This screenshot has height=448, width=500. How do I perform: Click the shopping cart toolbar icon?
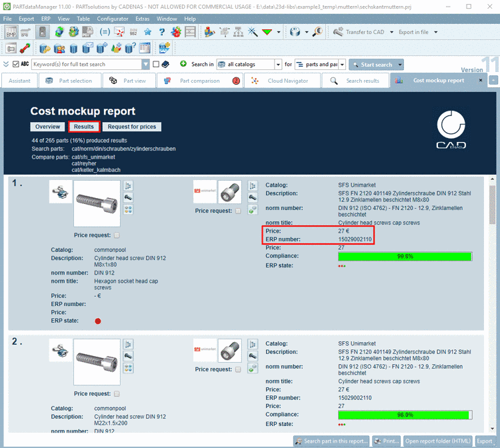[26, 32]
